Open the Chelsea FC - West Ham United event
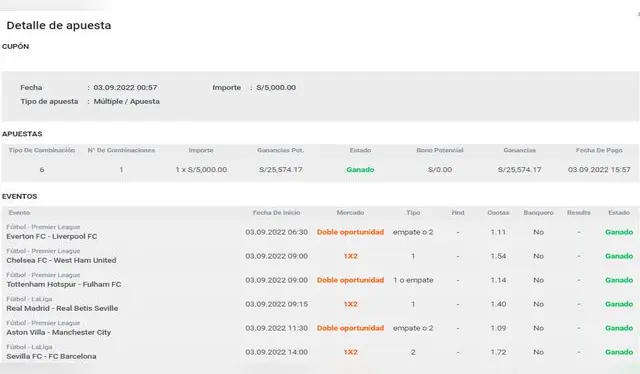This screenshot has width=640, height=374. click(61, 260)
